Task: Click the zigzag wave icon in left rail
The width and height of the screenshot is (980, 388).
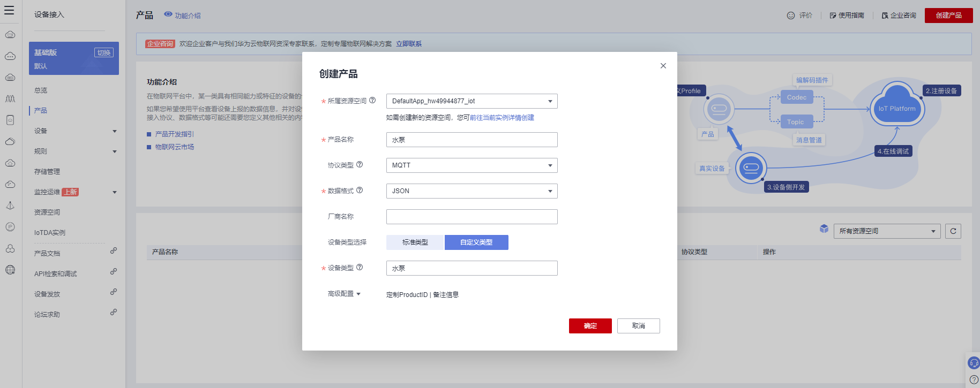Action: click(10, 98)
